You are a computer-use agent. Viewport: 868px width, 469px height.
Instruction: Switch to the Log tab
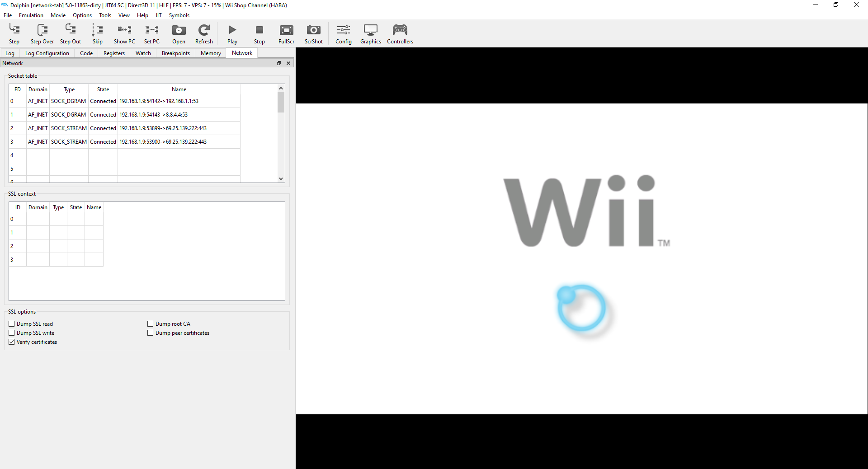coord(10,53)
